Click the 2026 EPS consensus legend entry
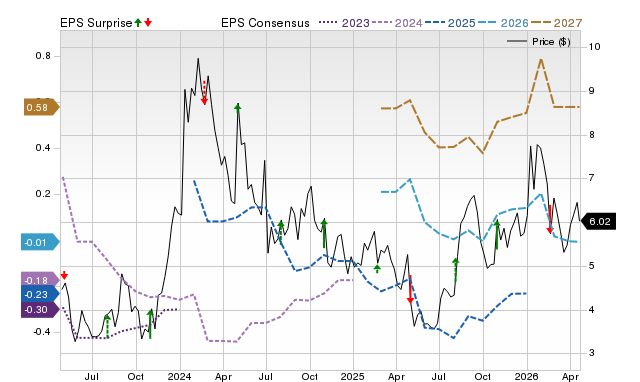640x382 pixels. [503, 23]
